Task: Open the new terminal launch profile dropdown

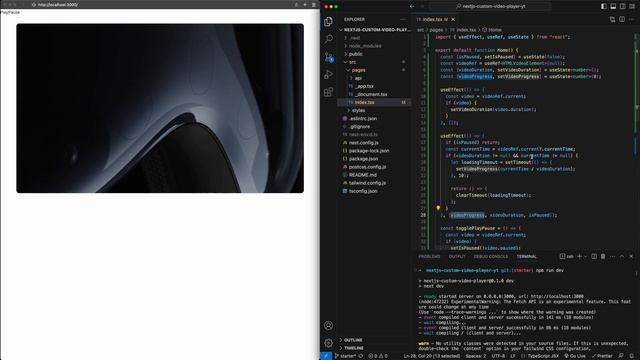Action: tap(585, 256)
